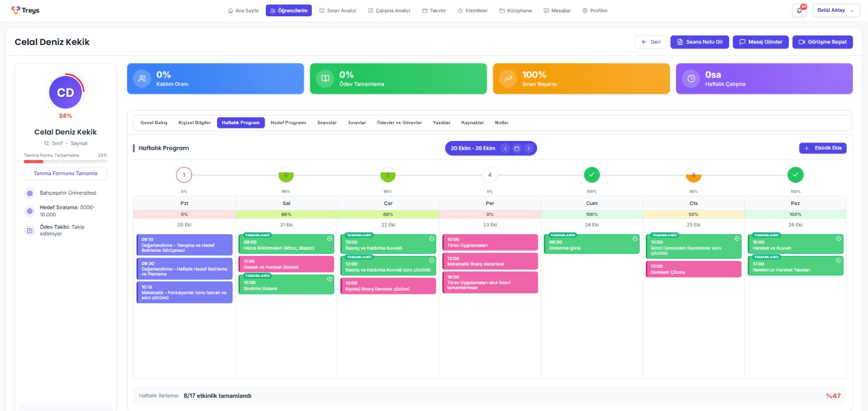
Task: Toggle completion check on Hareket ve Kuvvet event
Action: click(x=838, y=239)
